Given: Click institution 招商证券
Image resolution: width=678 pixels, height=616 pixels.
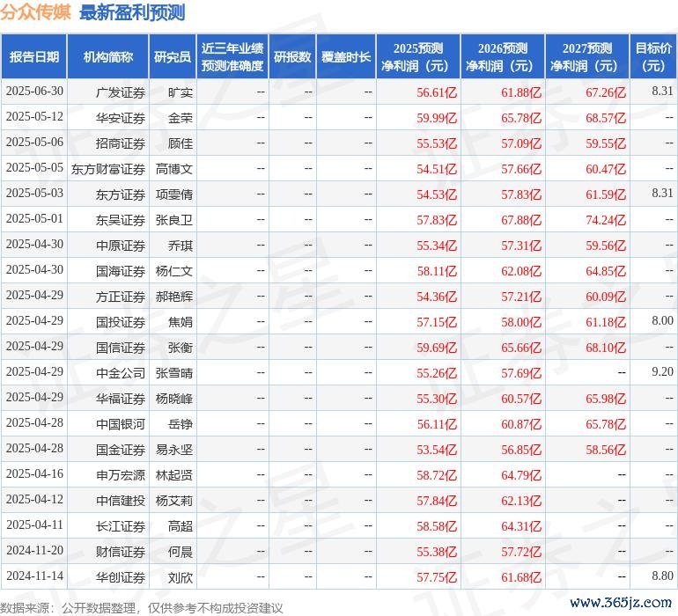Looking at the screenshot, I should (x=121, y=143).
